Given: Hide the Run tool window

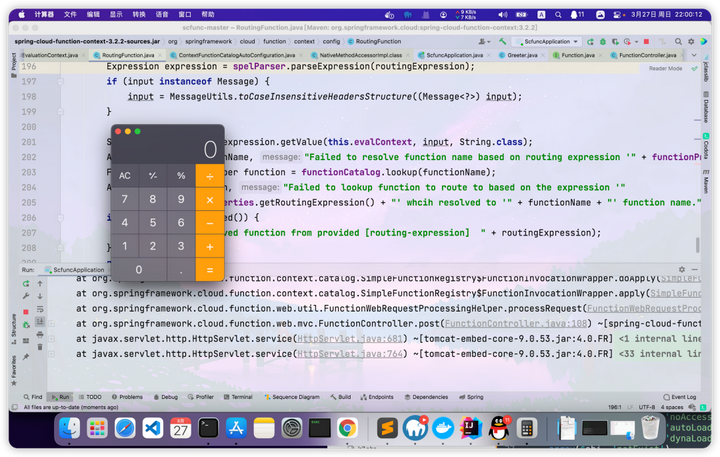Looking at the screenshot, I should [695, 270].
